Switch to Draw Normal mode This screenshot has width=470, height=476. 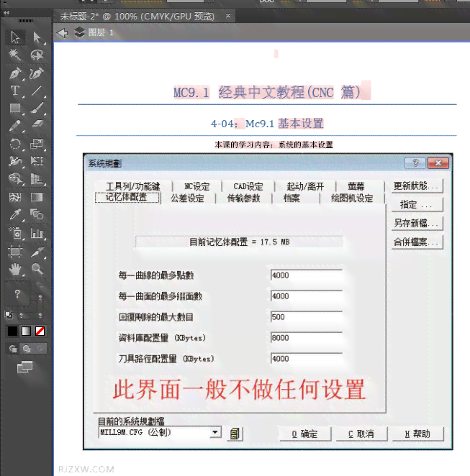pos(13,349)
